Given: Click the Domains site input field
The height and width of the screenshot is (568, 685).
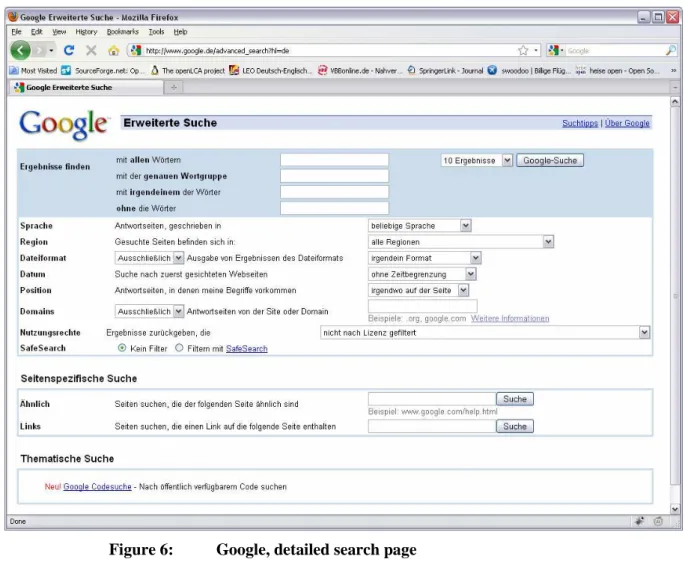Looking at the screenshot, I should 422,306.
